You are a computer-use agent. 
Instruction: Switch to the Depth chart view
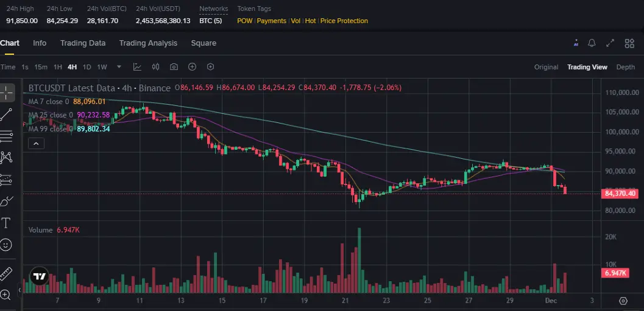click(625, 67)
